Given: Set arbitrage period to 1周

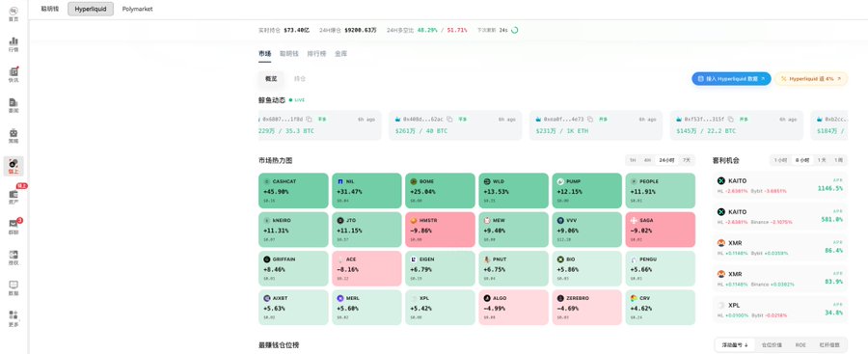Looking at the screenshot, I should click(x=839, y=160).
